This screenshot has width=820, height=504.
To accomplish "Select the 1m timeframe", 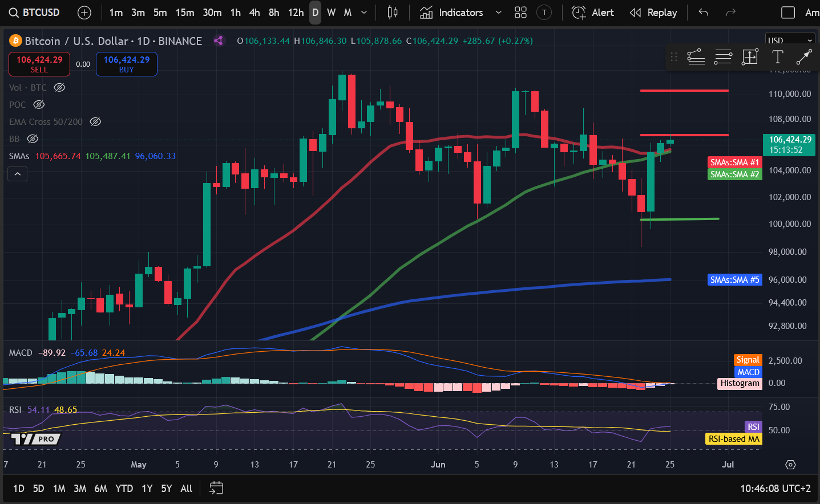I will [116, 13].
